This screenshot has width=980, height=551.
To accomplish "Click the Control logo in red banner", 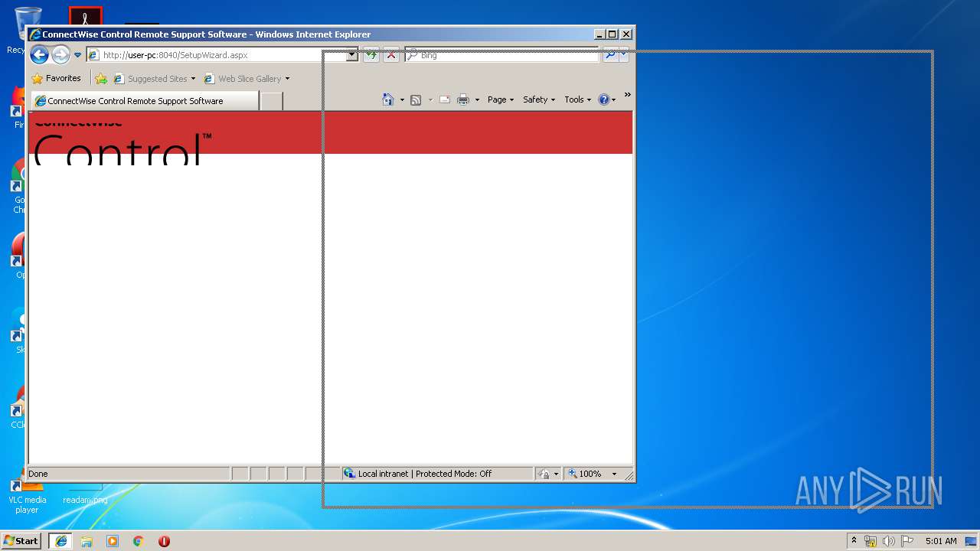I will 122,142.
